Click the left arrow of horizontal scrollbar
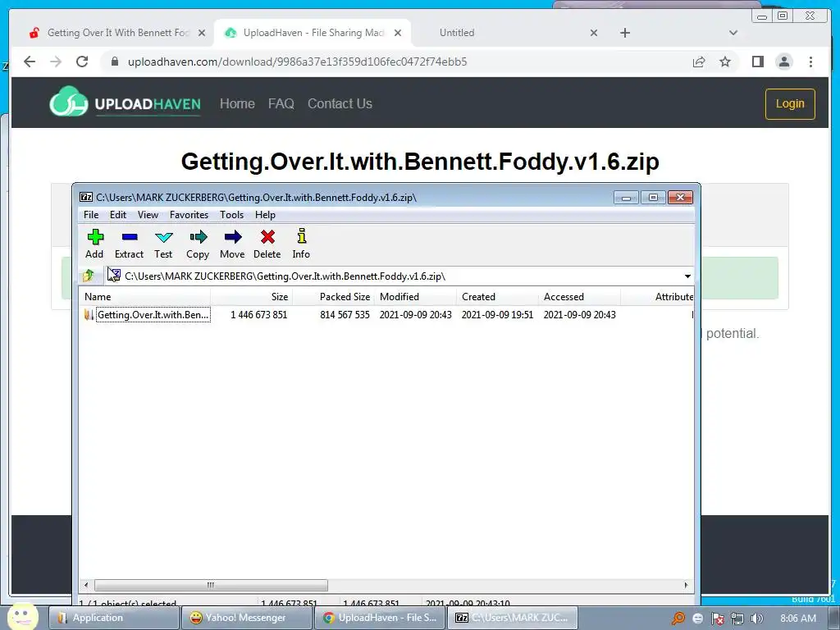 click(x=86, y=585)
